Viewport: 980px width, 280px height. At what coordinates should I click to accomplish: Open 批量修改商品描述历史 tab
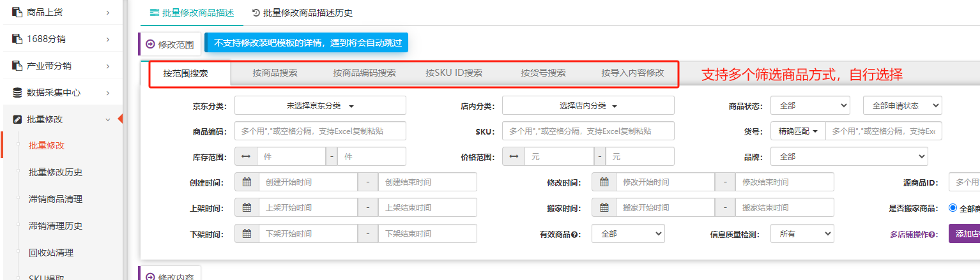(302, 13)
